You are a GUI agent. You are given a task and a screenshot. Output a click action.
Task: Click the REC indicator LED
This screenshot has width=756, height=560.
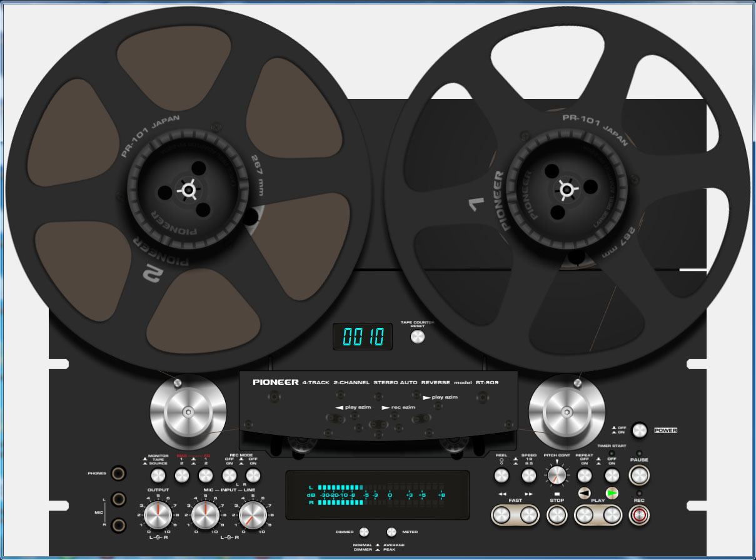[x=639, y=493]
